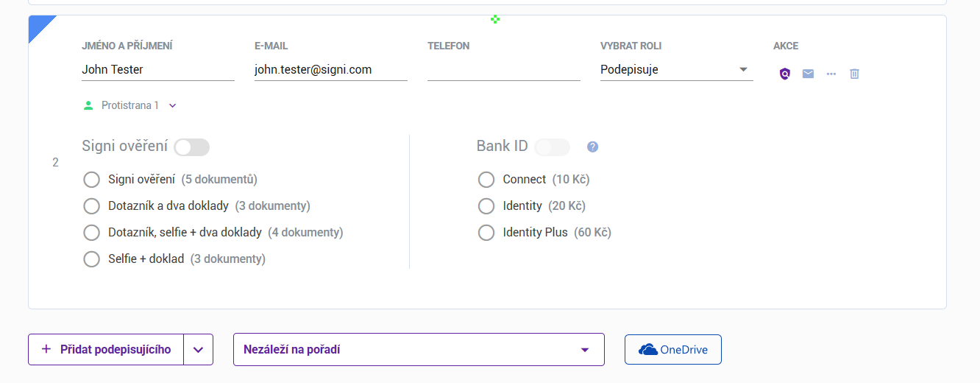Click the Bank ID help question mark
The image size is (980, 383).
pyautogui.click(x=593, y=147)
